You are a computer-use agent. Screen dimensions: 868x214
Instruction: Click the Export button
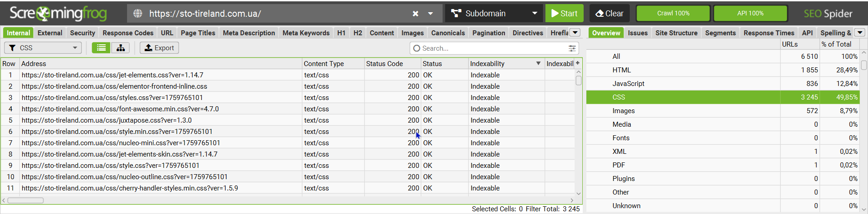(x=159, y=48)
